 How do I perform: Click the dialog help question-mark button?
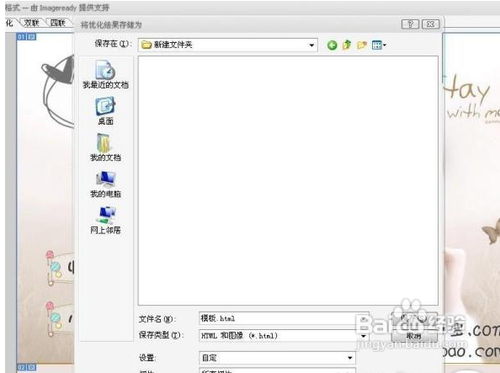(410, 24)
